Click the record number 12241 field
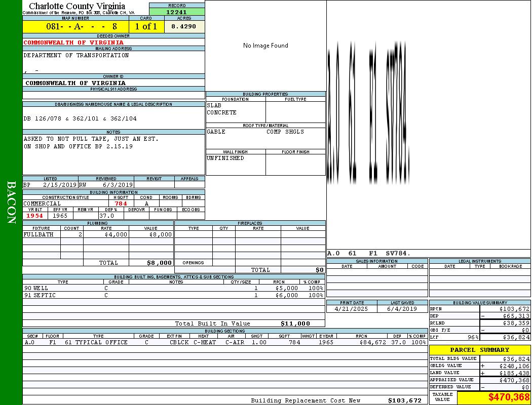The height and width of the screenshot is (405, 532). [x=176, y=12]
